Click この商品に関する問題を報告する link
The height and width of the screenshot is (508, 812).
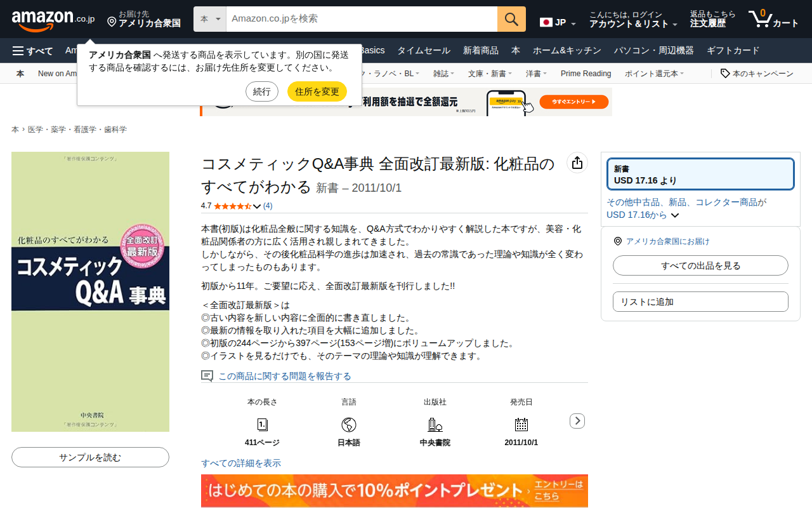tap(285, 377)
